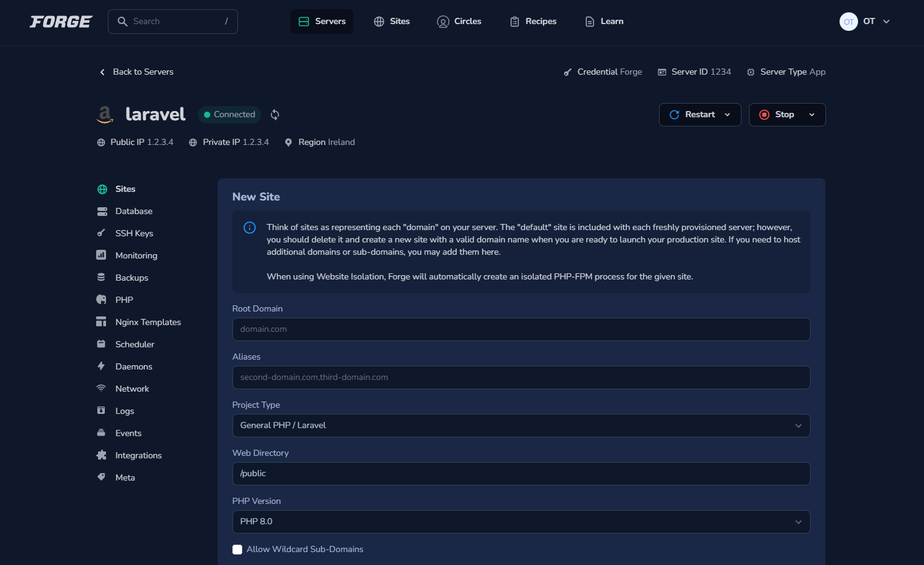Click the Server Type App text
The width and height of the screenshot is (924, 565).
793,72
